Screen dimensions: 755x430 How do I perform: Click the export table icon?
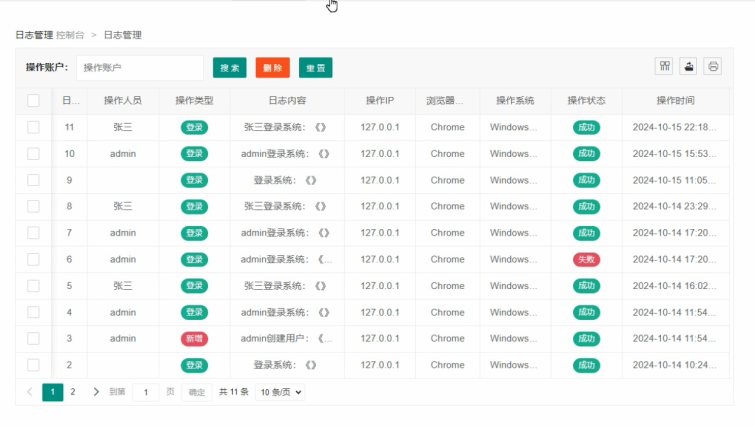coord(689,66)
